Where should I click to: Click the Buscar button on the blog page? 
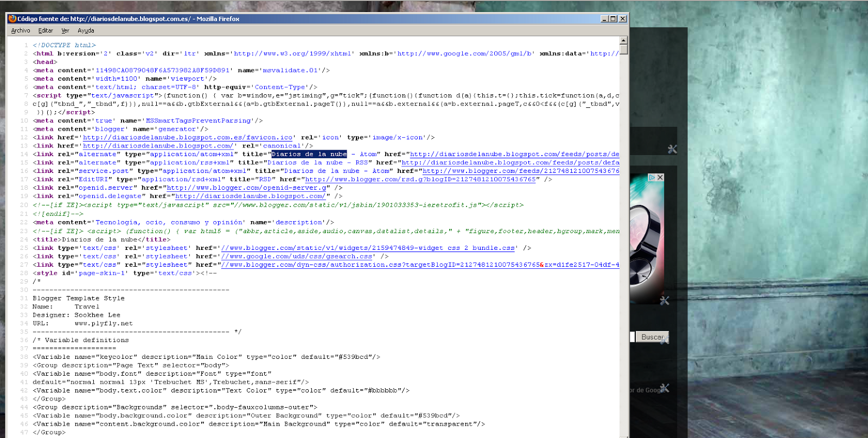coord(652,337)
